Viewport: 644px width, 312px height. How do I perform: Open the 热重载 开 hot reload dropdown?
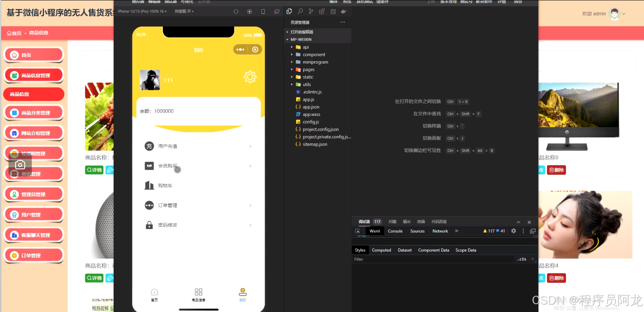(x=184, y=12)
